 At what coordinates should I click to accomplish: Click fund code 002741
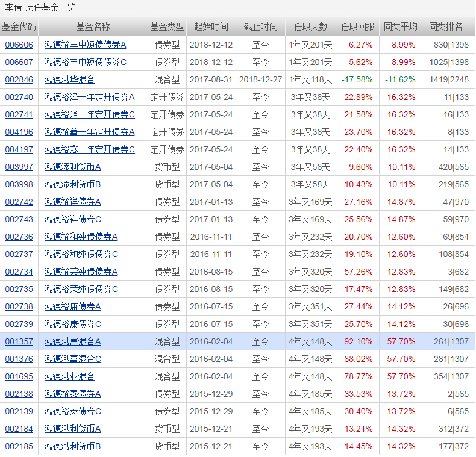[x=19, y=114]
